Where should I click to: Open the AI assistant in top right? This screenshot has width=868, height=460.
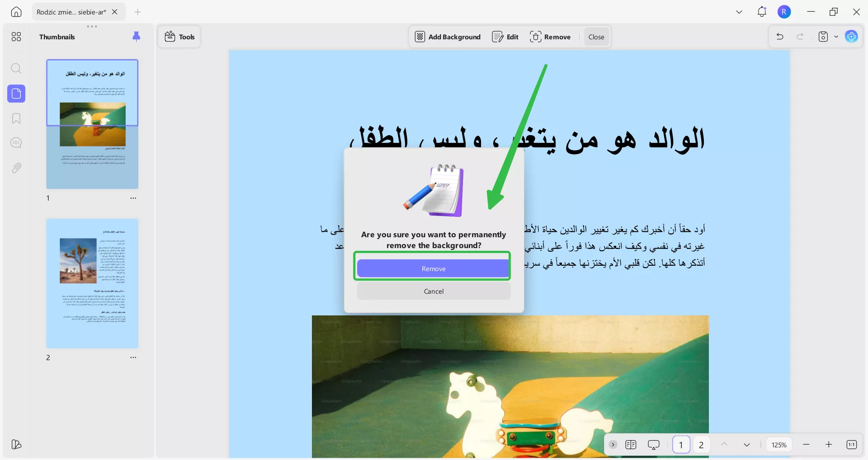click(852, 37)
